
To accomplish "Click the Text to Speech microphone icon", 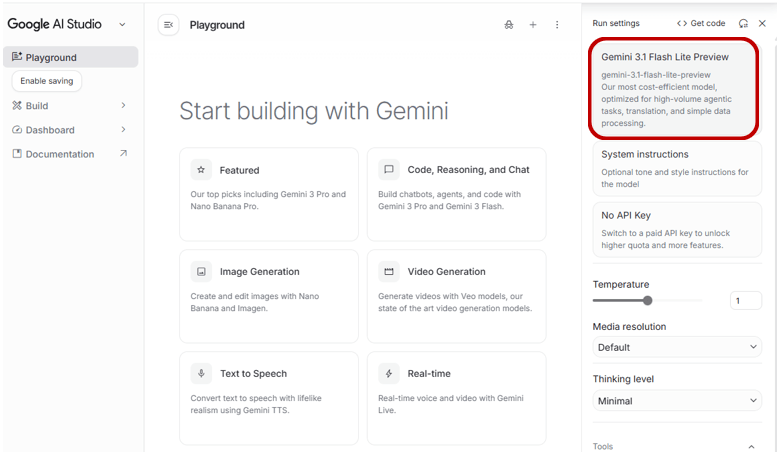I will tap(202, 374).
